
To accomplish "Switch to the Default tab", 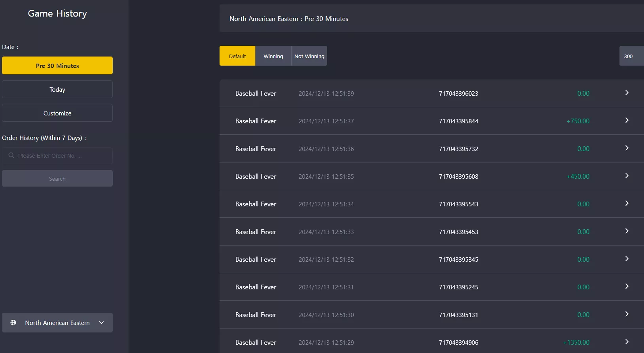I will [x=237, y=56].
